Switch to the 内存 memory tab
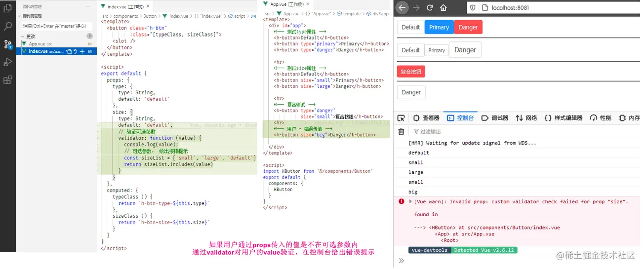The width and height of the screenshot is (644, 269). (629, 118)
